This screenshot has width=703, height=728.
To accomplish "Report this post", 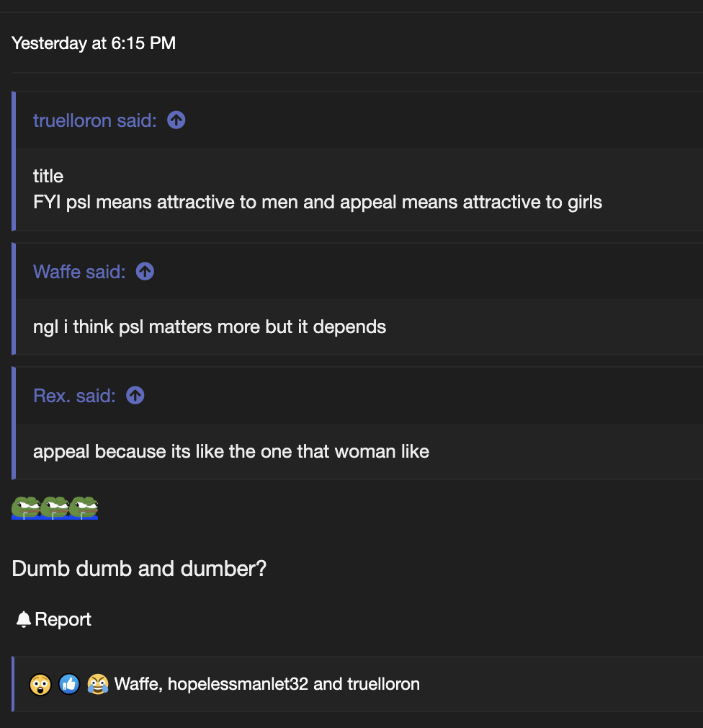I will point(54,619).
